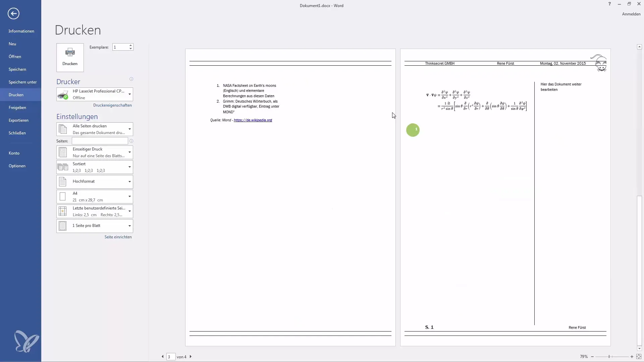The image size is (644, 362).
Task: Expand the Alle Seiten drucken dropdown
Action: [95, 129]
